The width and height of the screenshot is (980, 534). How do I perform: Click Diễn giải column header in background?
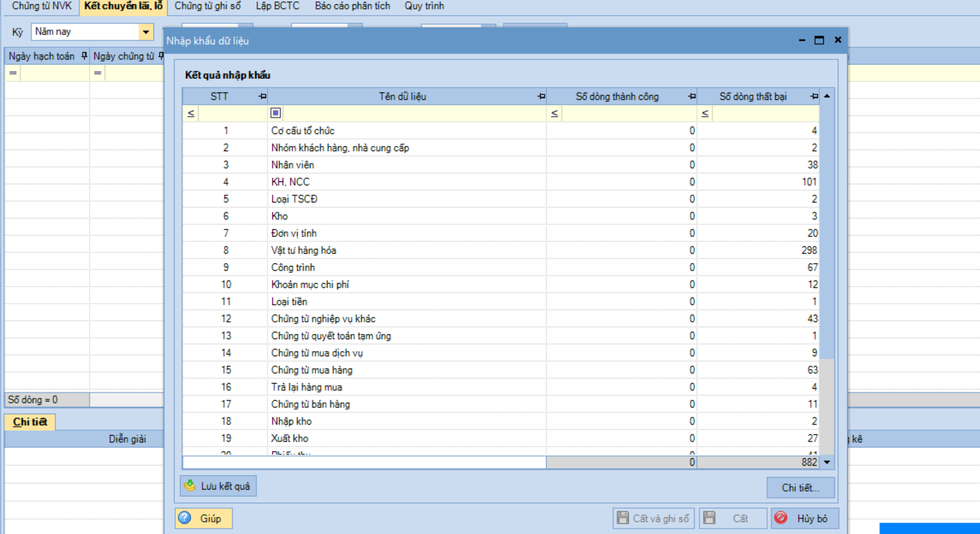[x=127, y=439]
